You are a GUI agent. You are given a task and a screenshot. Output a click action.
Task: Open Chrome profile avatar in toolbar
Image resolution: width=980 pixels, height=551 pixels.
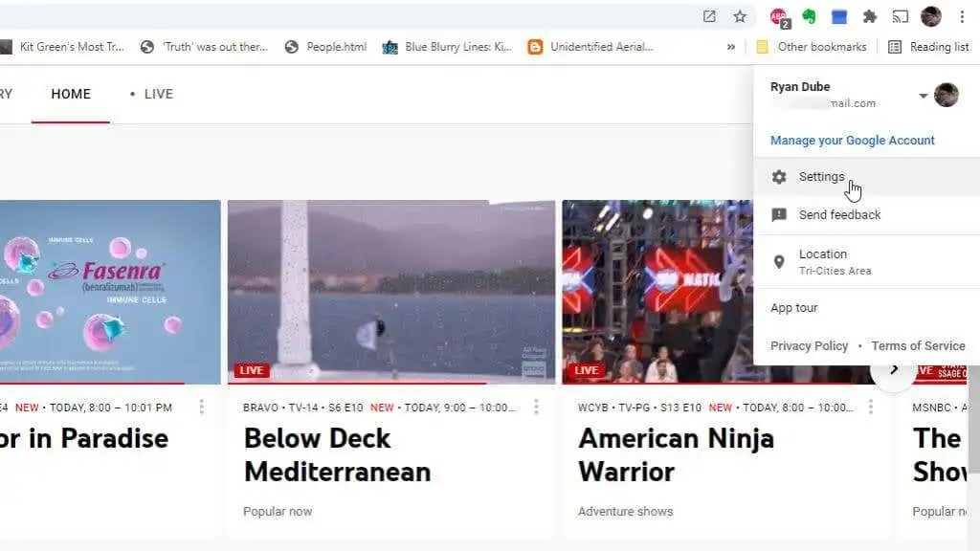pyautogui.click(x=931, y=16)
